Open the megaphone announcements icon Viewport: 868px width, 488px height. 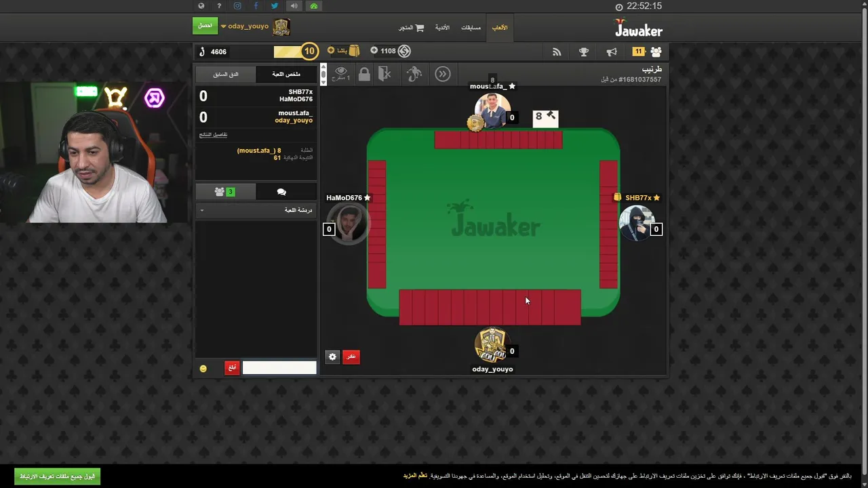click(x=612, y=52)
